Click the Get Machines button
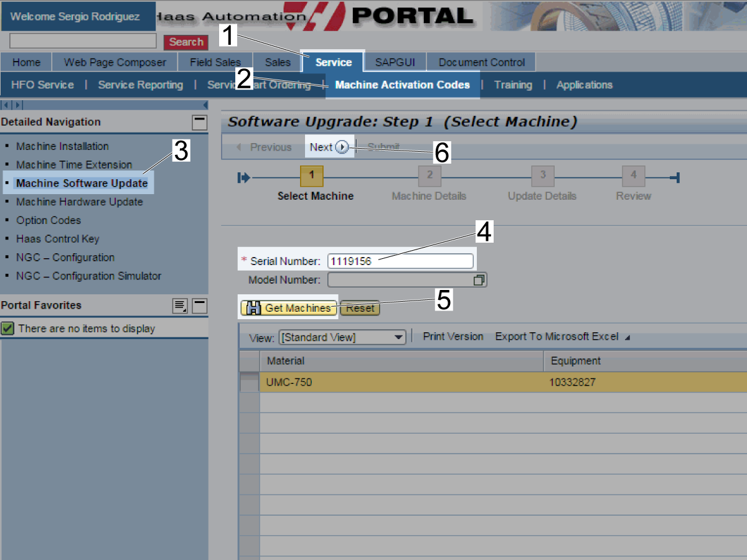747x560 pixels. click(x=289, y=308)
